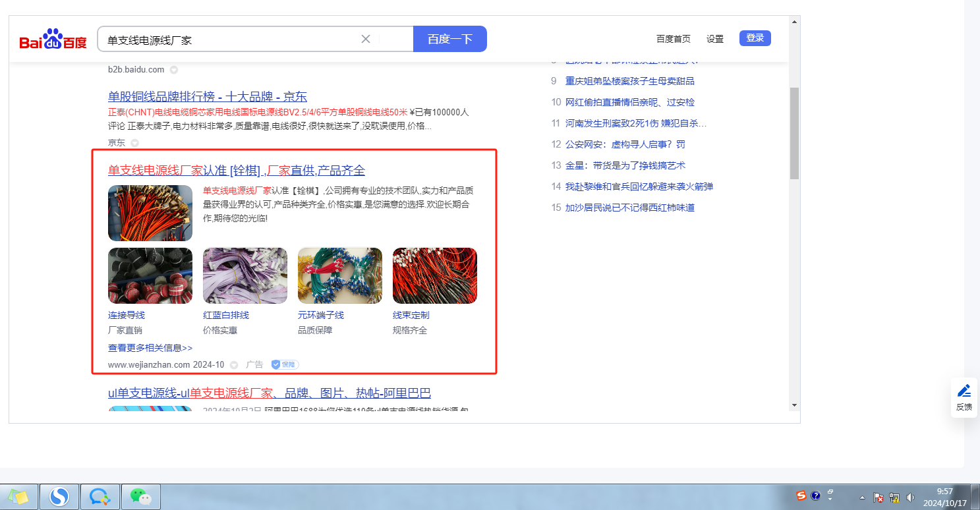Click the 登录 login button
This screenshot has height=510, width=980.
755,38
